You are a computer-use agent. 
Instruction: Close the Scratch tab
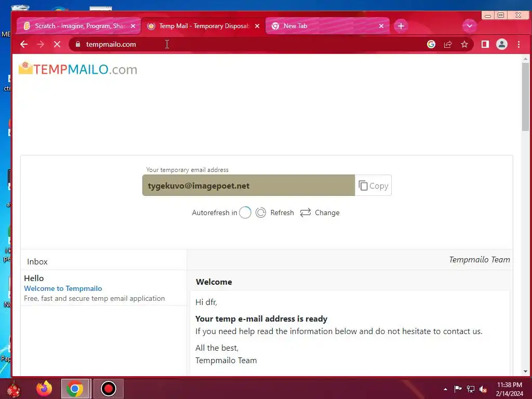coord(133,26)
